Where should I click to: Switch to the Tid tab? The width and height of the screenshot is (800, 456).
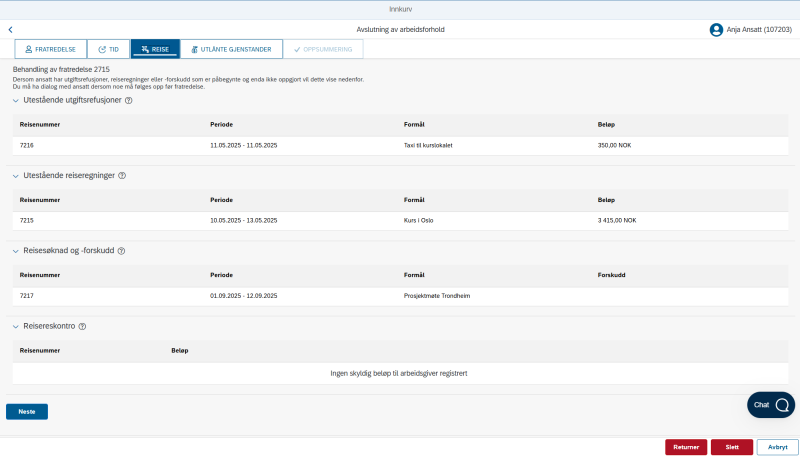click(x=108, y=49)
